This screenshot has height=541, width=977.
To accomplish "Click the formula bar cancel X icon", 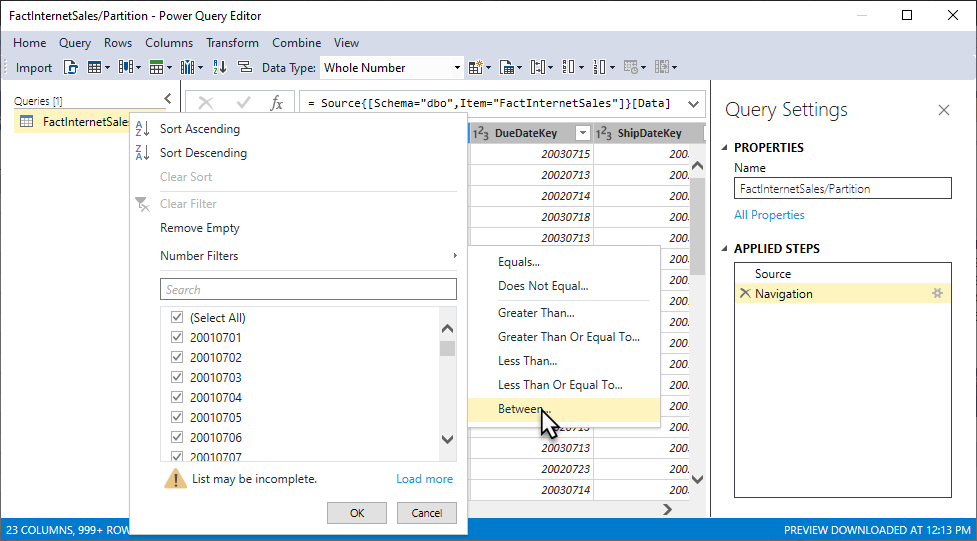I will pyautogui.click(x=206, y=103).
